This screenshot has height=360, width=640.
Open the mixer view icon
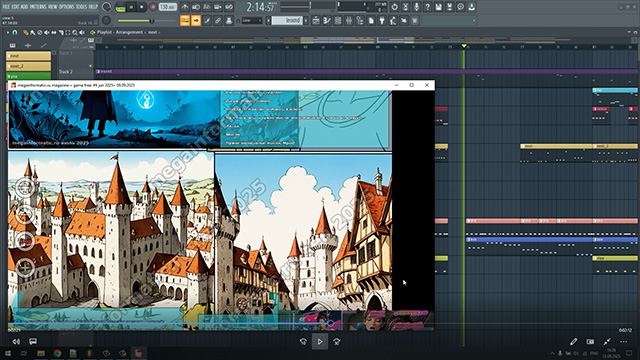349,20
